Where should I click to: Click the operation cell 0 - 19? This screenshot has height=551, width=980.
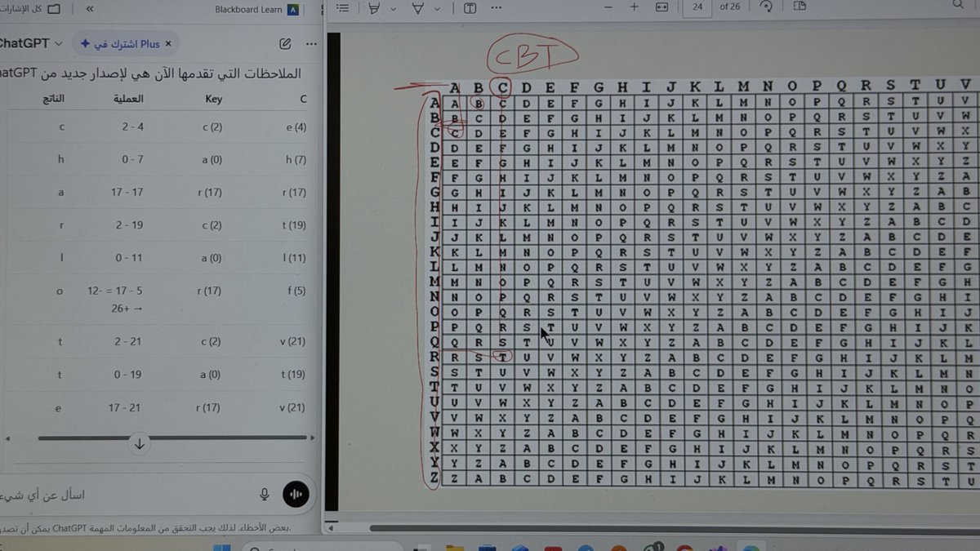click(131, 374)
